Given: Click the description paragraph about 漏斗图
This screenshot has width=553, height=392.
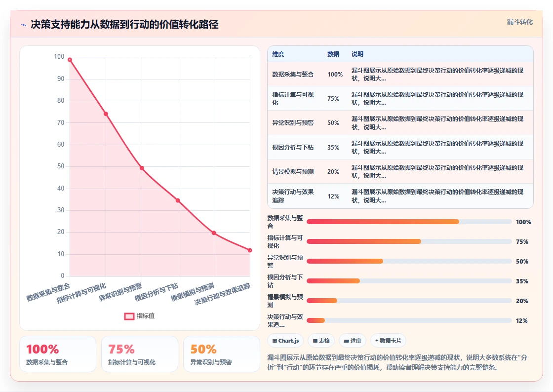Looking at the screenshot, I should 397,362.
